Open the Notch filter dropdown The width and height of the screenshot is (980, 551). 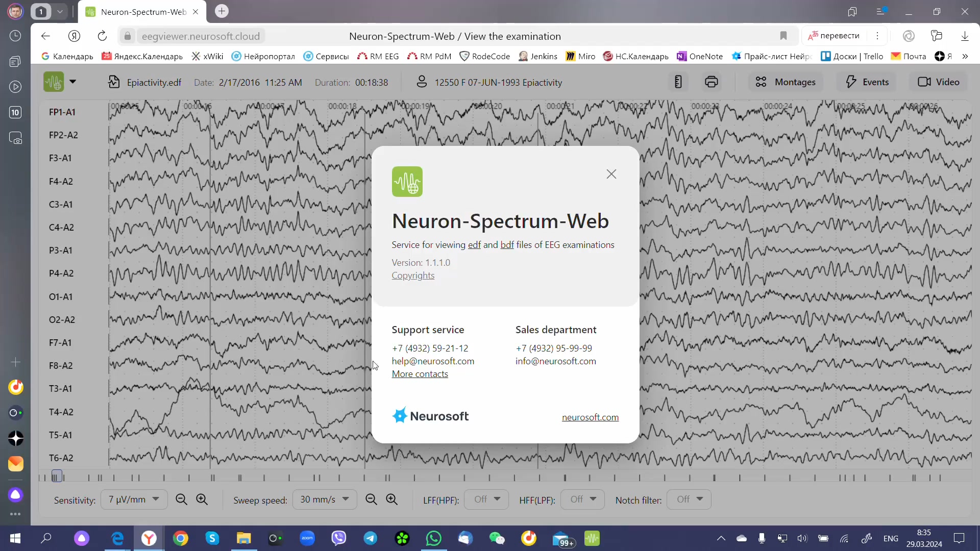click(x=689, y=499)
